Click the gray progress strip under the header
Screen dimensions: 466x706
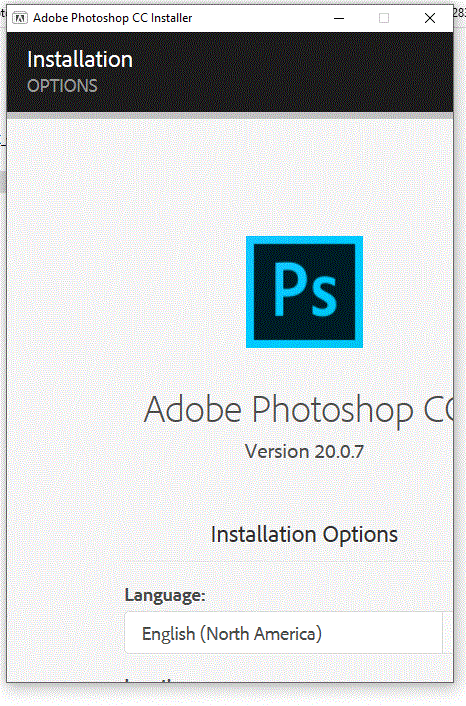[x=230, y=116]
